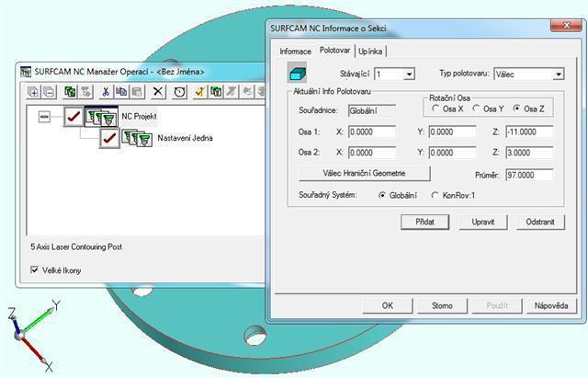Click the greyed Paste icon in operations toolbar
Image resolution: width=588 pixels, height=378 pixels.
pos(138,92)
